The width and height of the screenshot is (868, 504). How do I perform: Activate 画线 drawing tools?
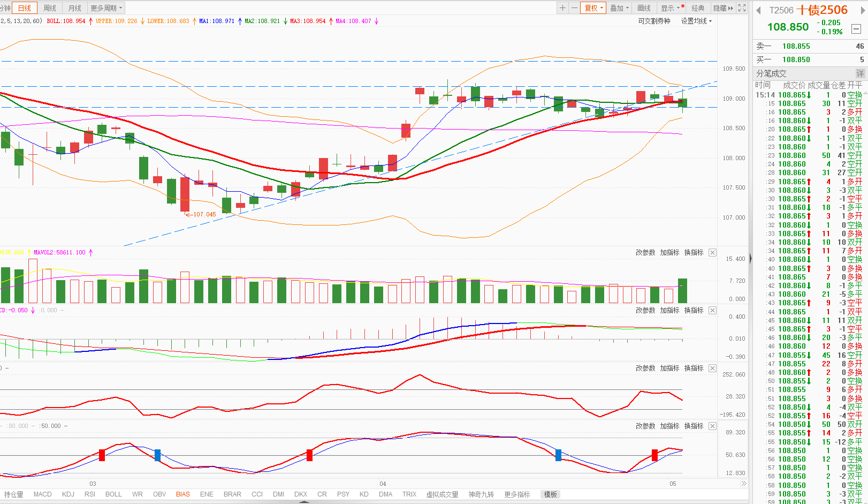tap(644, 8)
